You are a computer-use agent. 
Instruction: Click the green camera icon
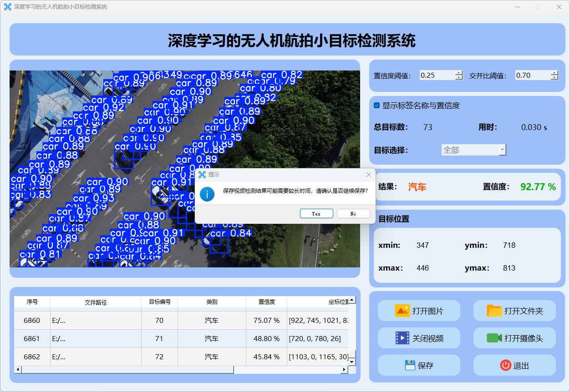pos(494,338)
